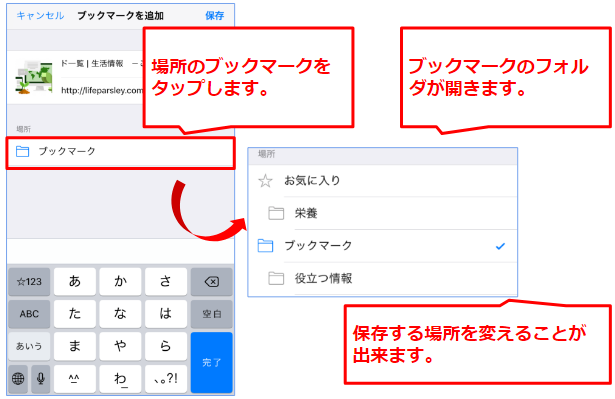Tap the か key
The image size is (615, 399).
pos(120,282)
